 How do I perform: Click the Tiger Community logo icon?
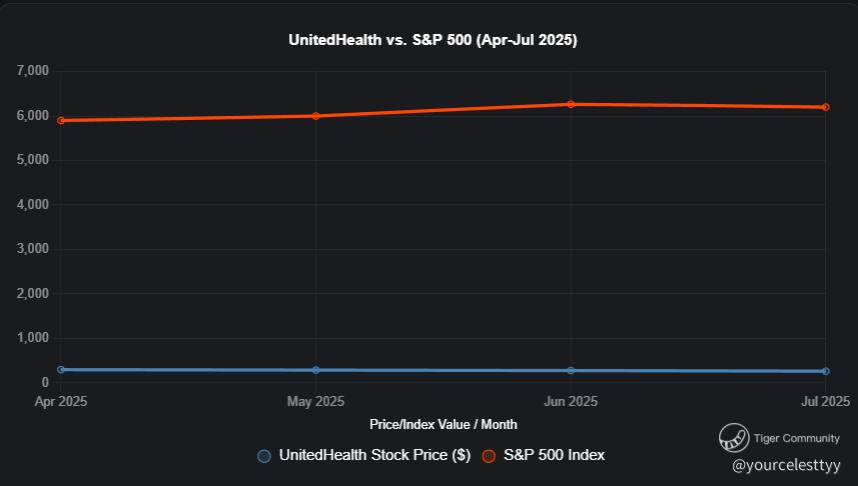pos(734,438)
